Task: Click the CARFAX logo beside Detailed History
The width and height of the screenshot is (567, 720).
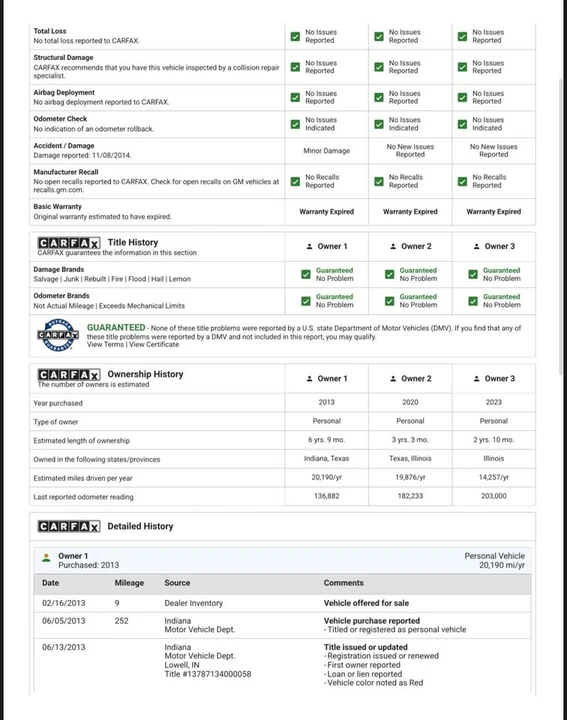Action: click(x=68, y=526)
